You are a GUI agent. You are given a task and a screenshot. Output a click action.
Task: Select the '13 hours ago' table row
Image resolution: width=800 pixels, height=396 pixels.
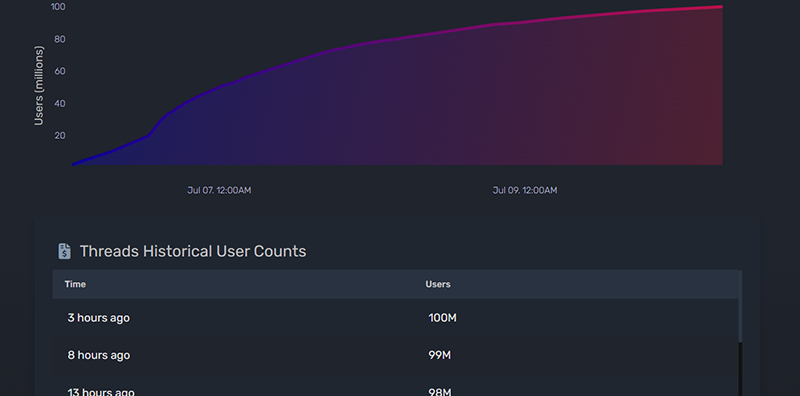(x=395, y=385)
